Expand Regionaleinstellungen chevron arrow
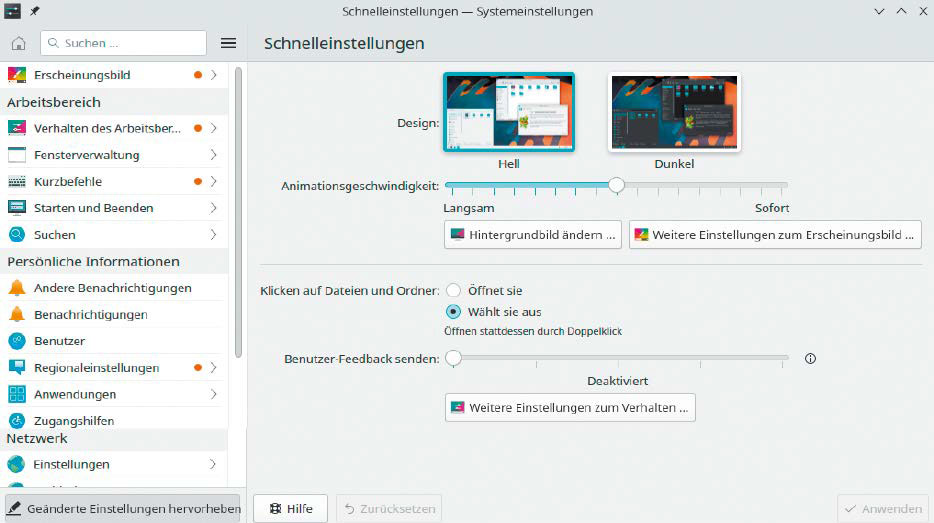 click(x=213, y=368)
